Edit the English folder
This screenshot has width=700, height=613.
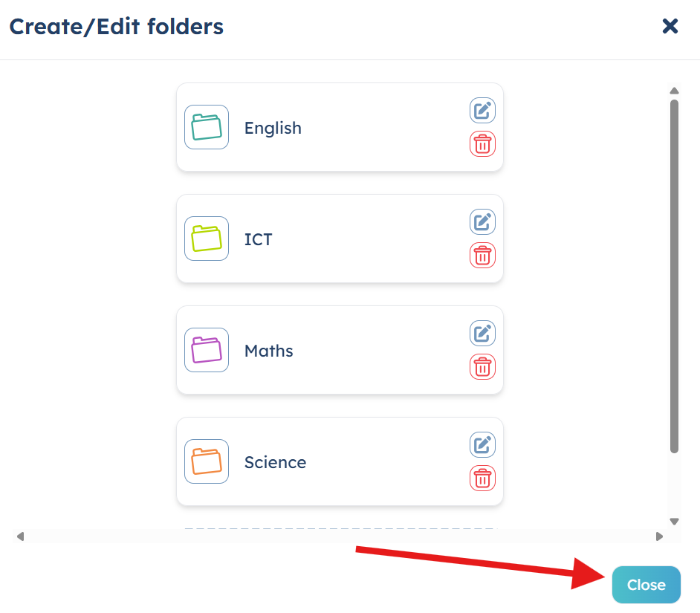[482, 110]
